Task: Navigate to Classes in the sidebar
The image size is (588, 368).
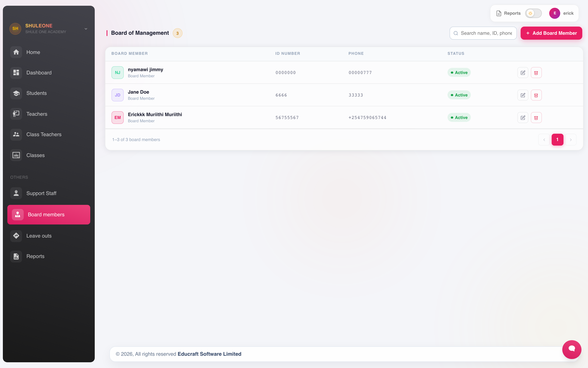Action: [49, 155]
